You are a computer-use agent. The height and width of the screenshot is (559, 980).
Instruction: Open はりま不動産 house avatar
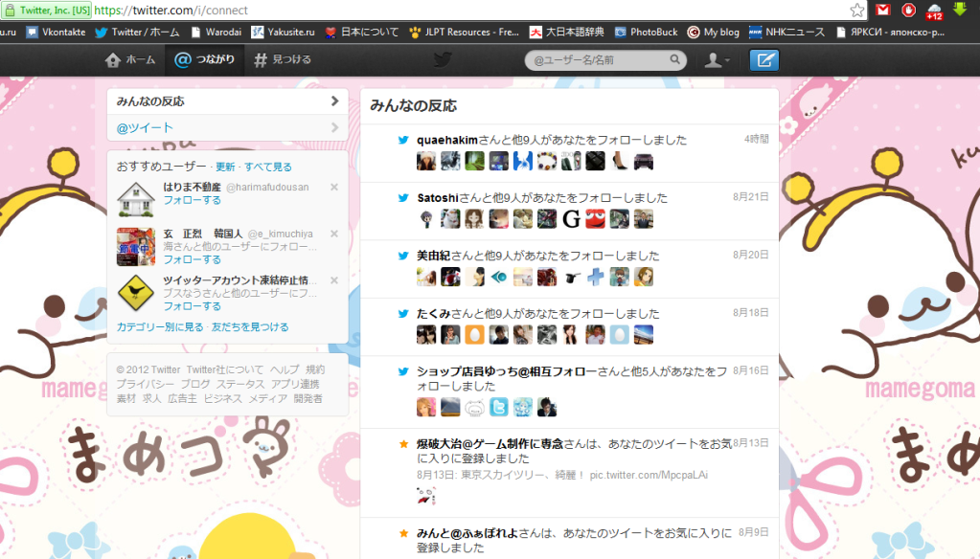coord(136,199)
